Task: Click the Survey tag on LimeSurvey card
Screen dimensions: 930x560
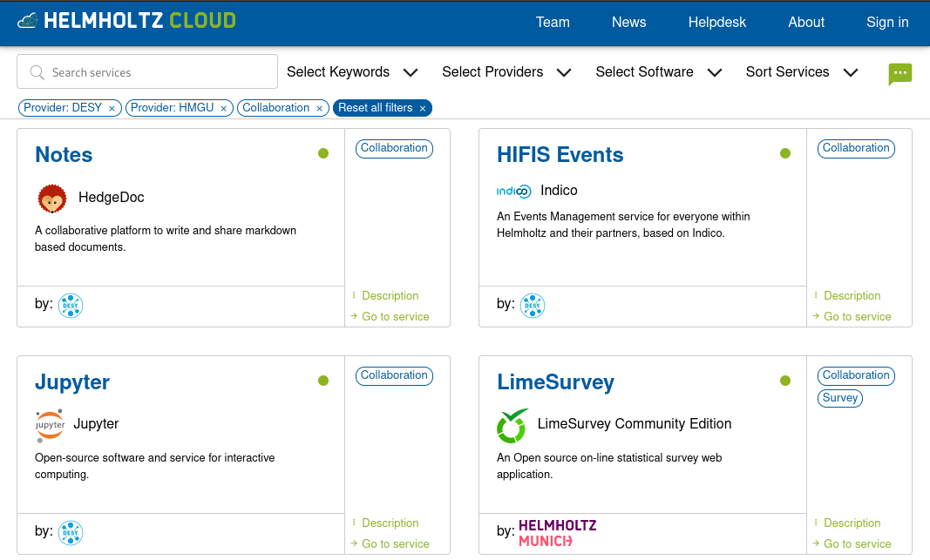Action: click(840, 398)
